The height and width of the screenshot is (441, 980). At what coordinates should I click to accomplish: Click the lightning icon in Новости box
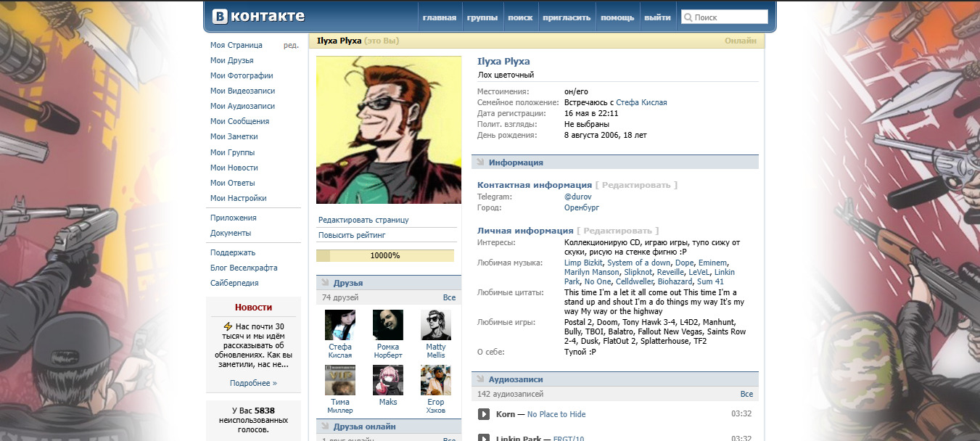pos(228,326)
